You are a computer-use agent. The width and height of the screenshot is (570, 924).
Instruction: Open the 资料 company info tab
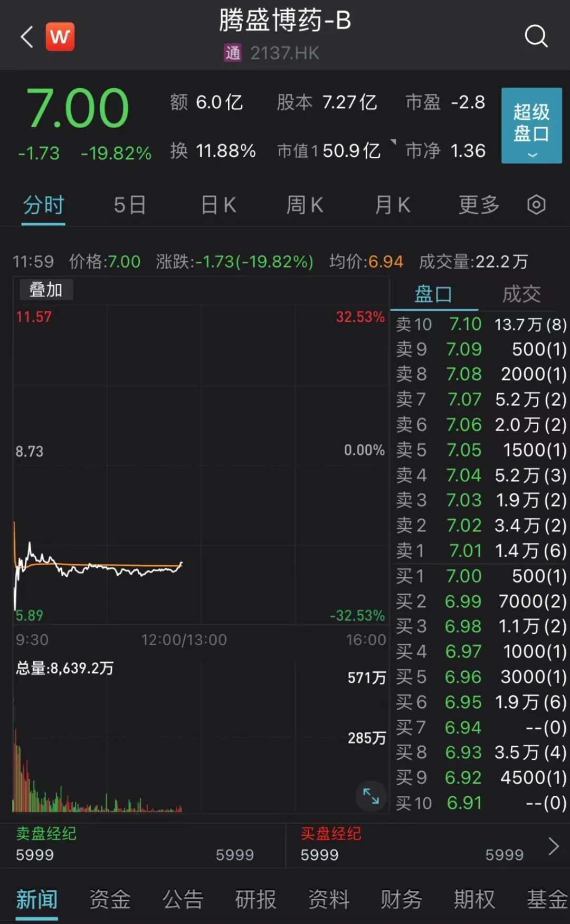[329, 899]
